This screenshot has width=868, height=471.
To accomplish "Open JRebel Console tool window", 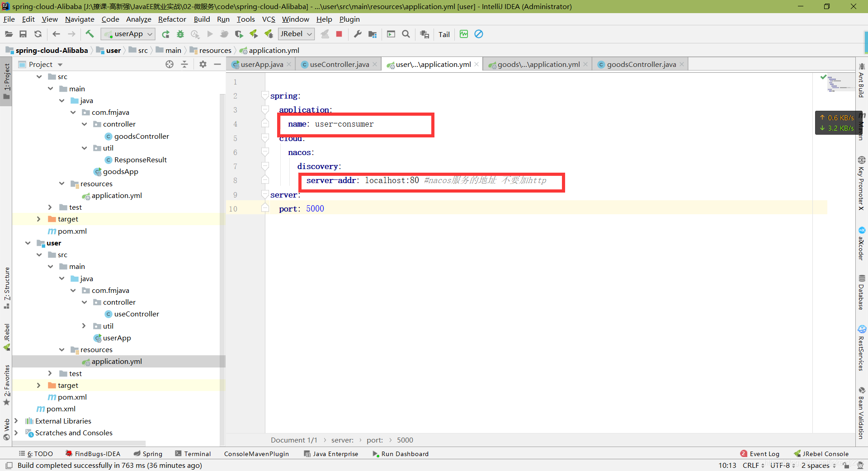I will 821,454.
